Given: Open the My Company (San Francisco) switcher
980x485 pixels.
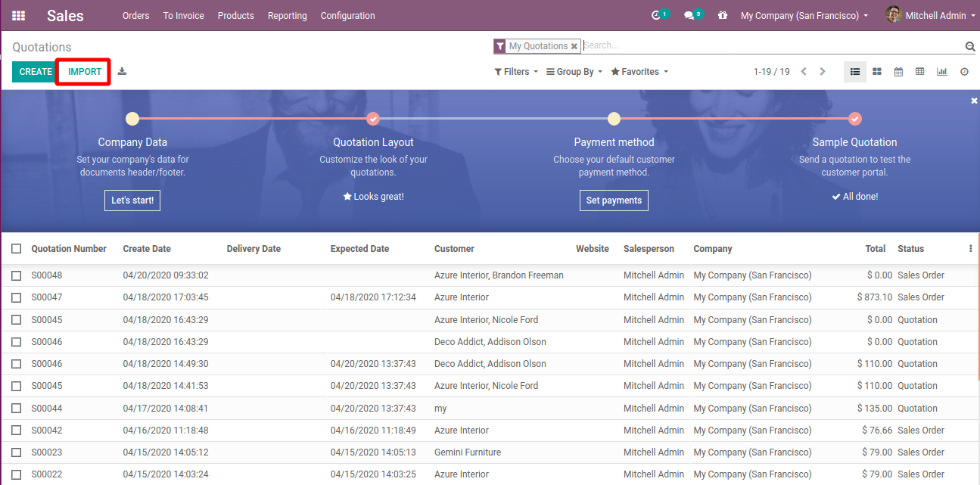Looking at the screenshot, I should (804, 15).
